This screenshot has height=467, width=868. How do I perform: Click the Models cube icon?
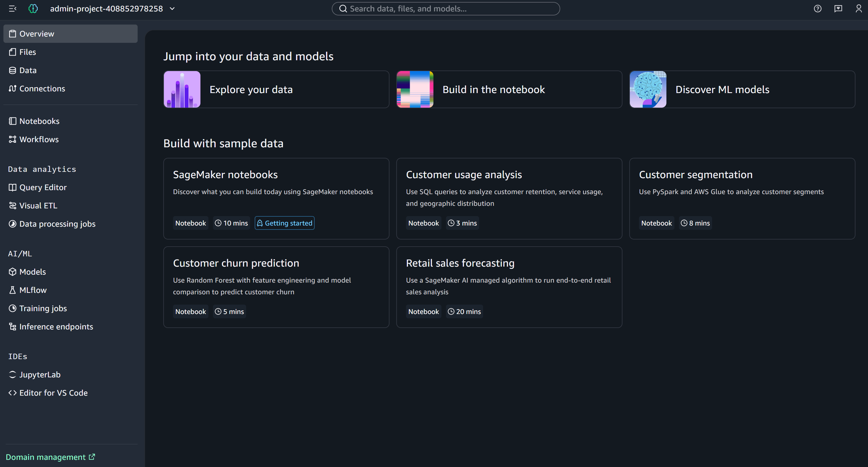coord(13,271)
